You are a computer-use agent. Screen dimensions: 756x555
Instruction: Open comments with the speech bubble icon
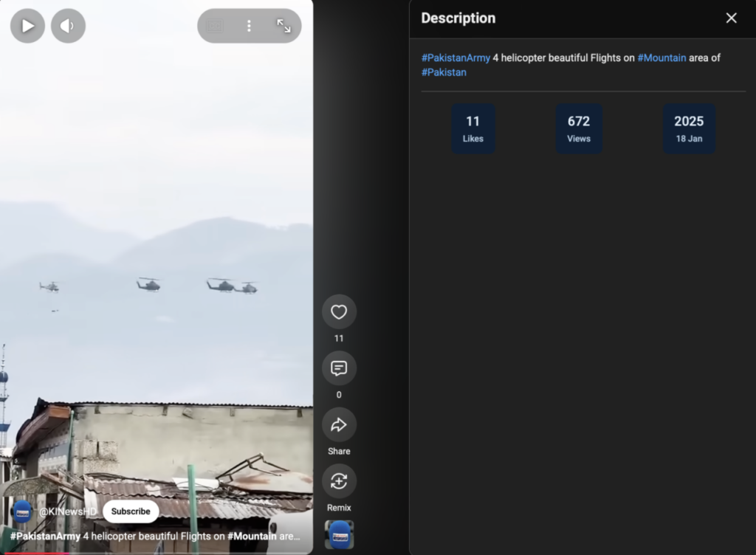pyautogui.click(x=339, y=368)
